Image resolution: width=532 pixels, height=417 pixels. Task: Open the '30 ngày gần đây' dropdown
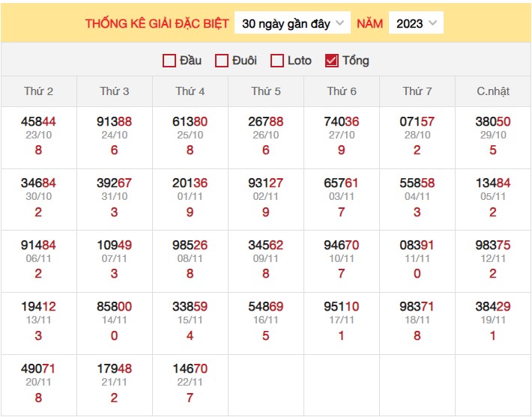click(292, 23)
